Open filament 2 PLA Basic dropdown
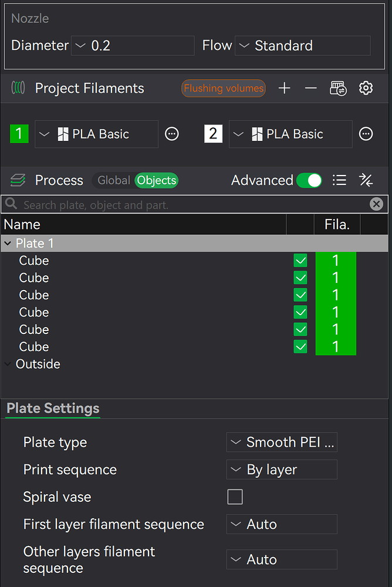The image size is (392, 587). click(x=290, y=134)
